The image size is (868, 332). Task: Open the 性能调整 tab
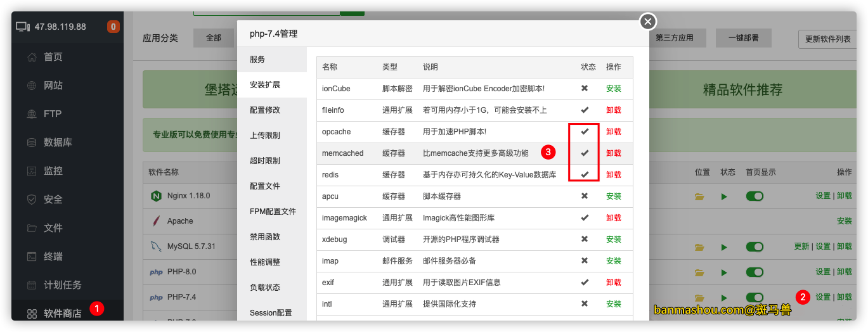[x=272, y=262]
